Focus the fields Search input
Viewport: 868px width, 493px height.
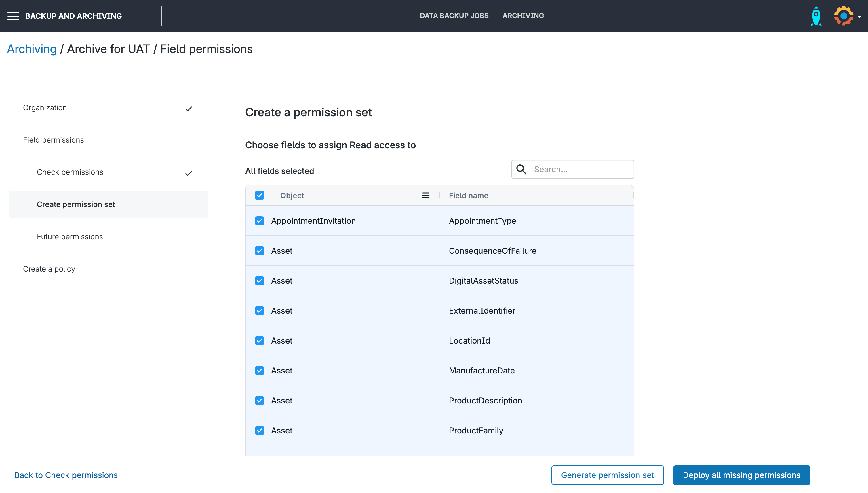click(x=580, y=169)
